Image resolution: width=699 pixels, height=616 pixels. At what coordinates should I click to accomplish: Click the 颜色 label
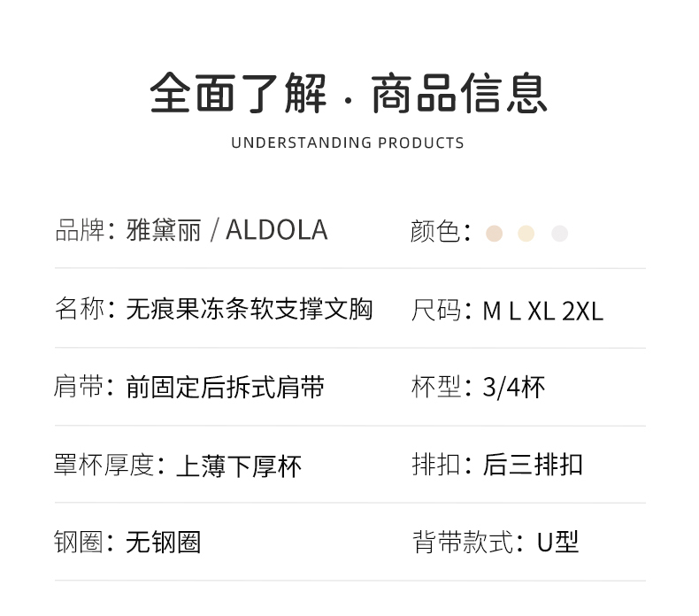pos(435,232)
